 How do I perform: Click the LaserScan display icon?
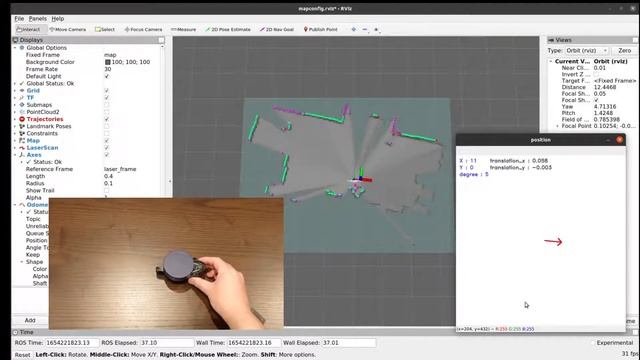pyautogui.click(x=22, y=148)
